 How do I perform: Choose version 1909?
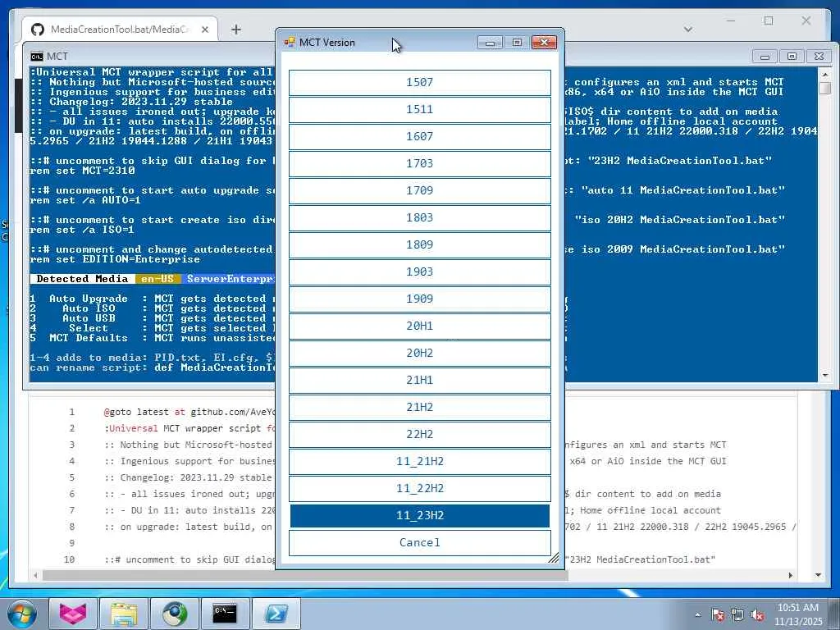(419, 299)
